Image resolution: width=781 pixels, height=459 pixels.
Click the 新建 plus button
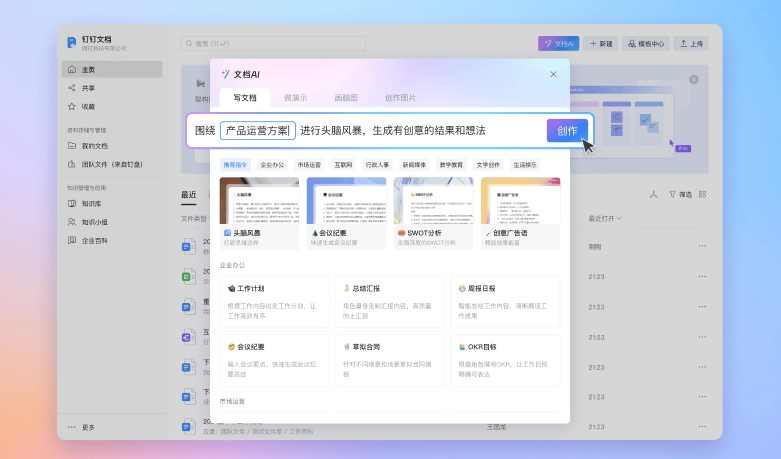[x=600, y=44]
